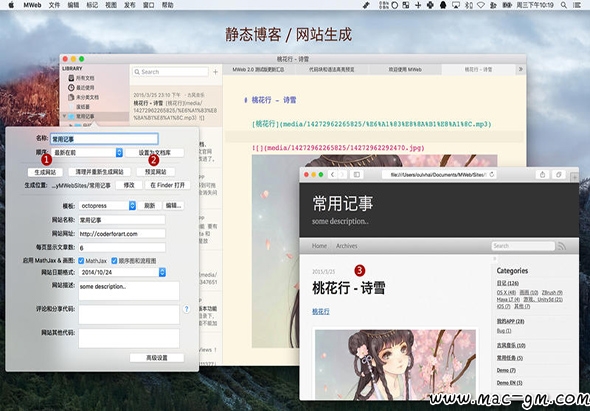
Task: Click 清理并重新生成网站 button
Action: coord(99,172)
